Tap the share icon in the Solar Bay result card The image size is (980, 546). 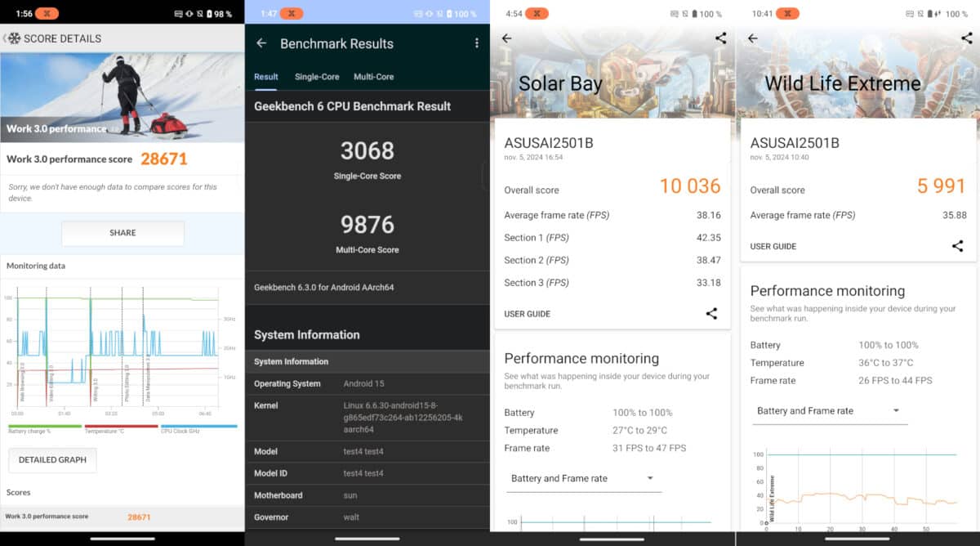[711, 314]
